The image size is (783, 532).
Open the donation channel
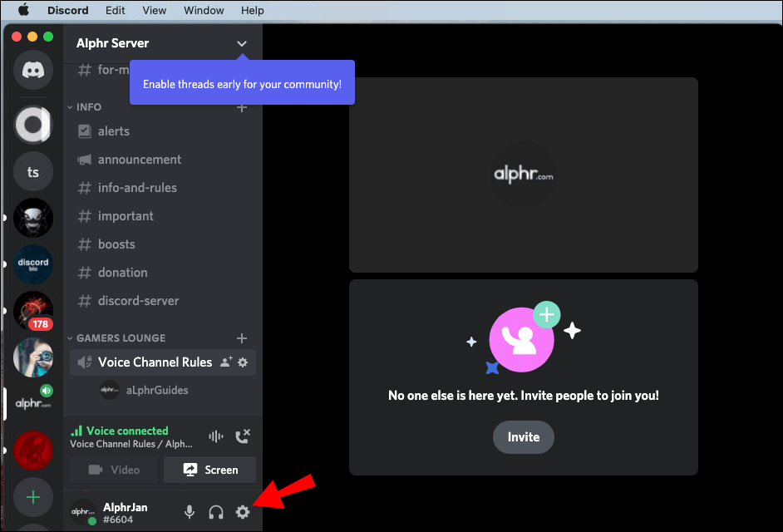[163, 273]
